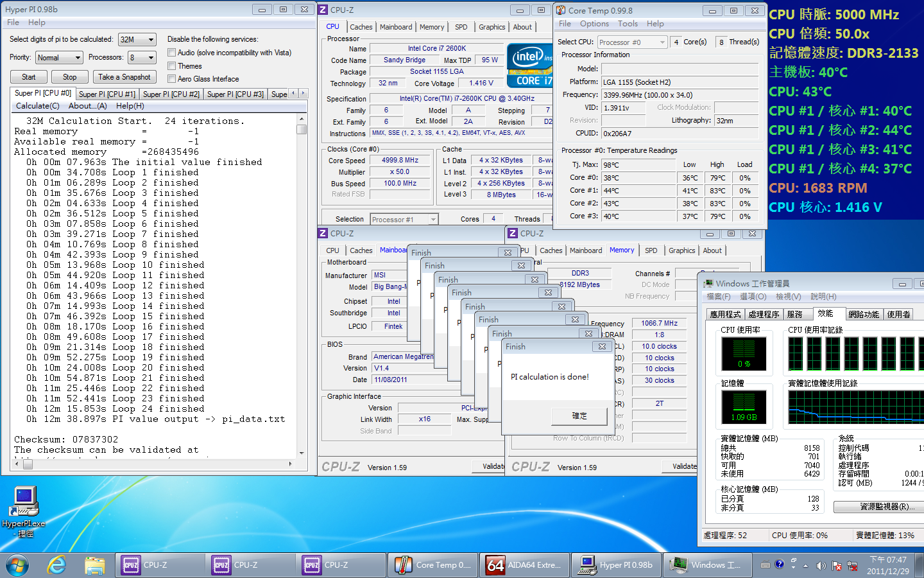Click the volume speaker icon in the system tray
The width and height of the screenshot is (924, 578).
click(x=821, y=566)
